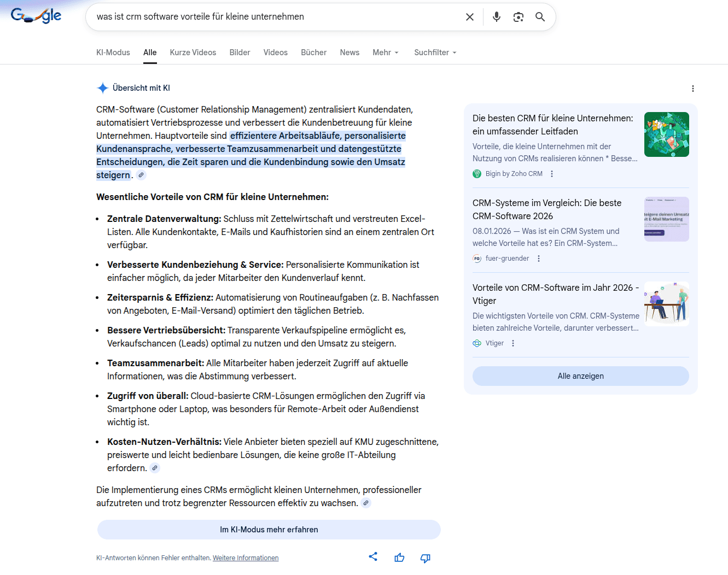
Task: Give positive feedback with the thumbs-up icon
Action: (x=399, y=557)
